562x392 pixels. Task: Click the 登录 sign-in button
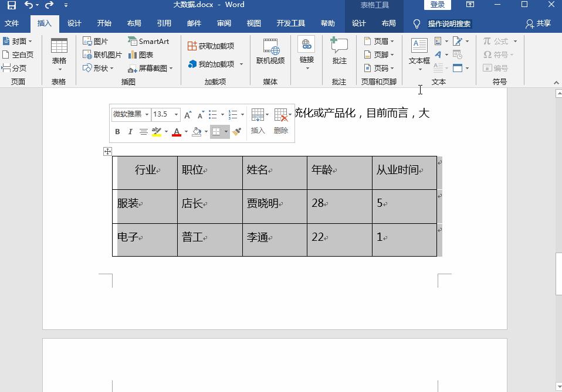pyautogui.click(x=437, y=5)
